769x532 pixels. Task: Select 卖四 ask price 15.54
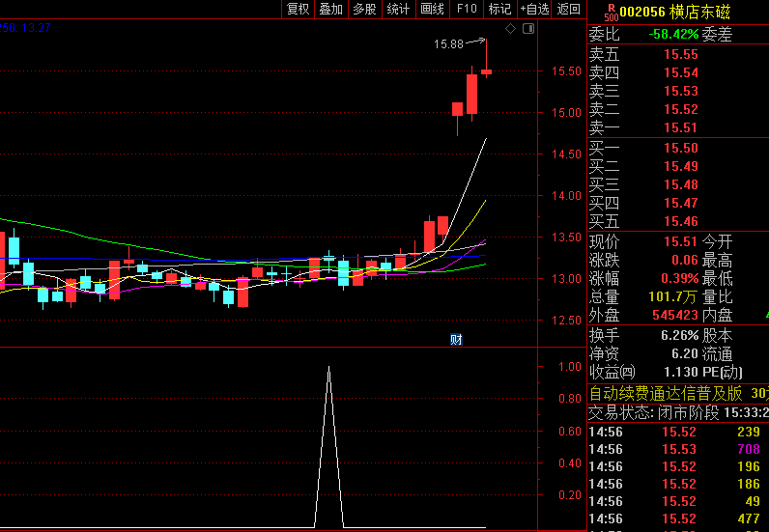[x=679, y=73]
